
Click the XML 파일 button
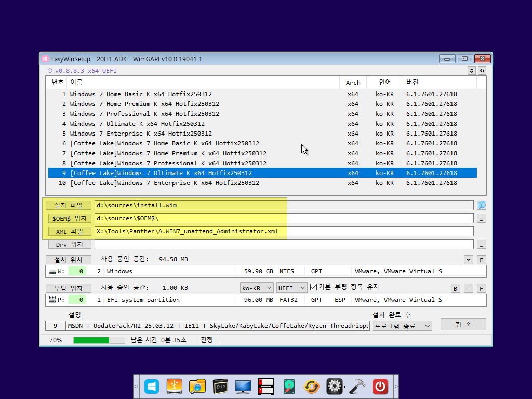point(69,231)
